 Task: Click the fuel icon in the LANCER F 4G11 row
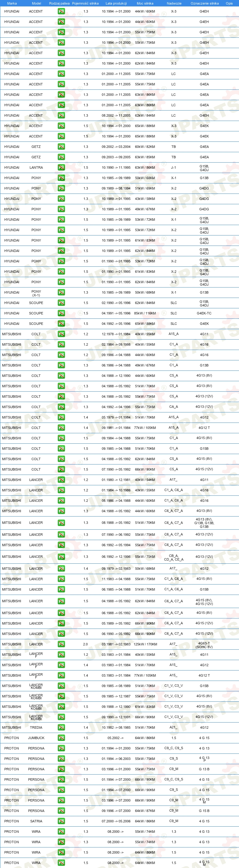61,655
